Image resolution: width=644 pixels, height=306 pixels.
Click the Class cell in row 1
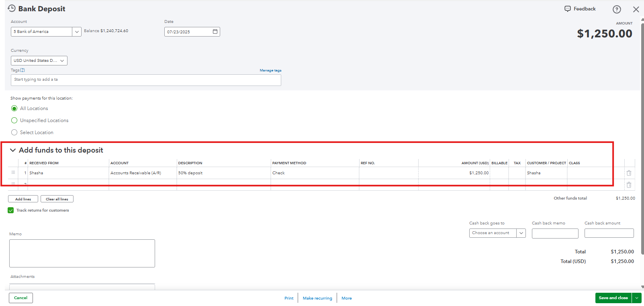[596, 173]
